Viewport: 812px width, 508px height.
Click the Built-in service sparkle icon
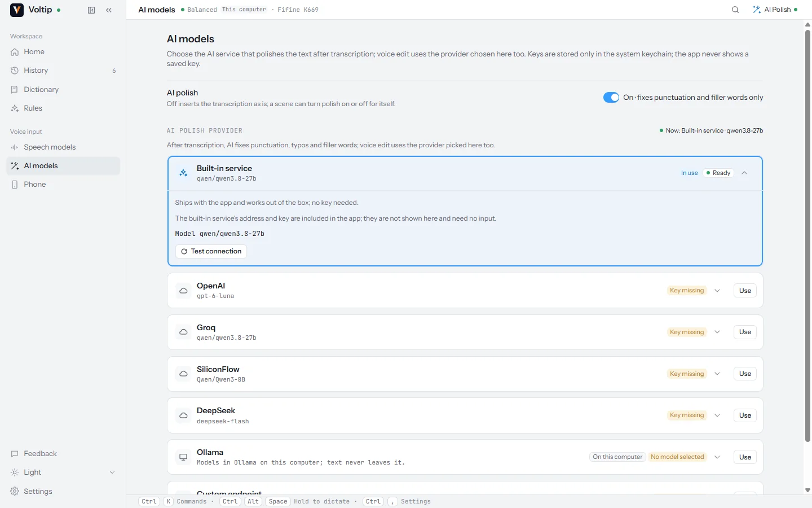click(183, 173)
